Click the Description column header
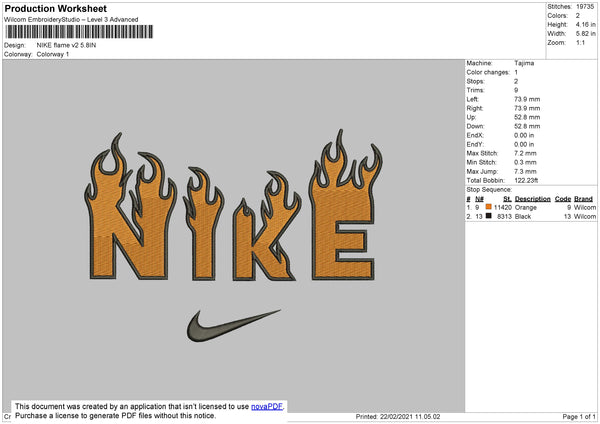Screen dimensions: 600x424 click(x=533, y=199)
